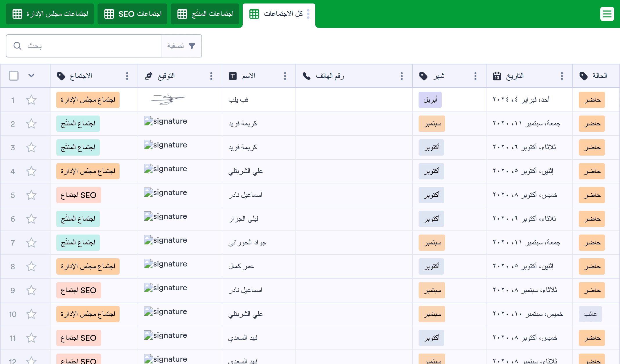Screen dimensions: 620x364
Task: Click the search magnifier icon
Action: 17,46
